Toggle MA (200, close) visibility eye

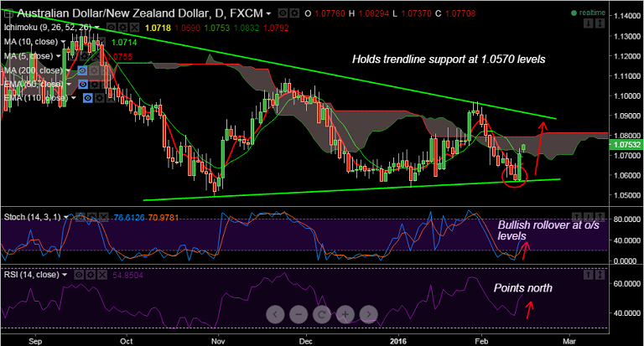pyautogui.click(x=82, y=70)
